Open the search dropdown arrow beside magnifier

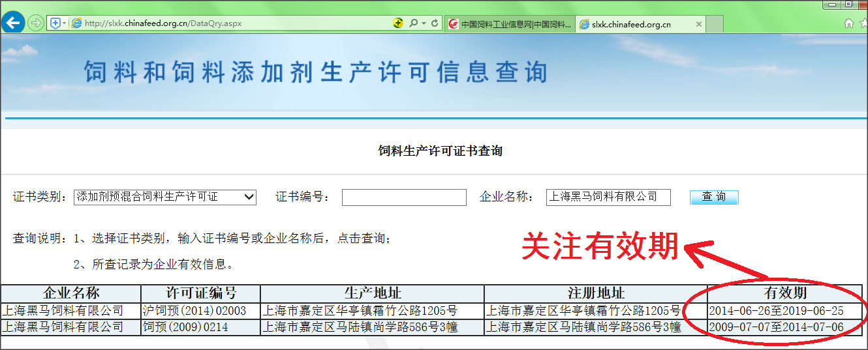(x=424, y=23)
